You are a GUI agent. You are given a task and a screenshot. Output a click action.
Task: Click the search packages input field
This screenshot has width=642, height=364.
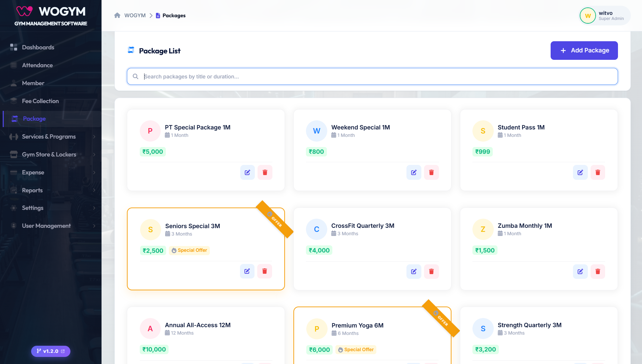click(x=372, y=76)
